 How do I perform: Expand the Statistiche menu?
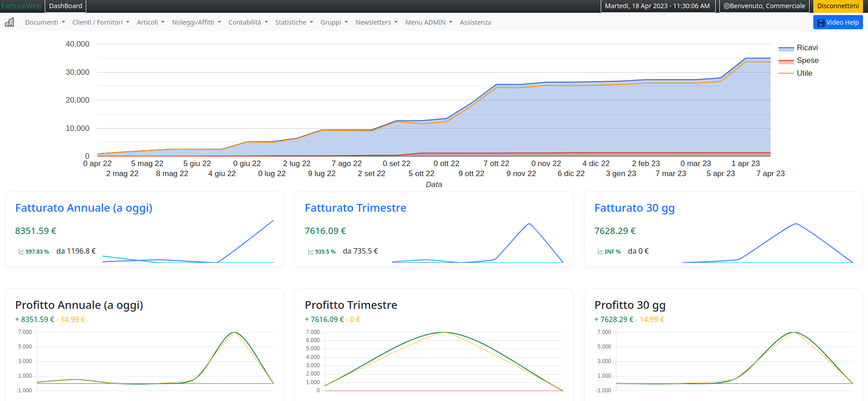pos(294,22)
